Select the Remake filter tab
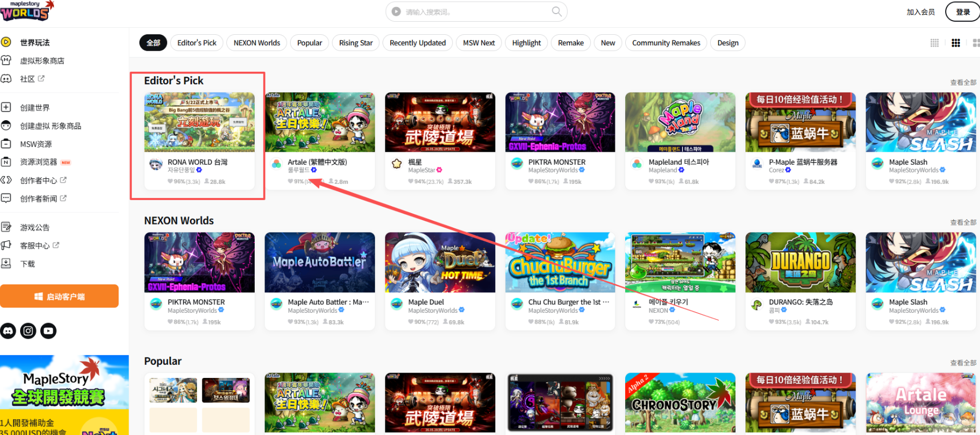980x435 pixels. (571, 43)
